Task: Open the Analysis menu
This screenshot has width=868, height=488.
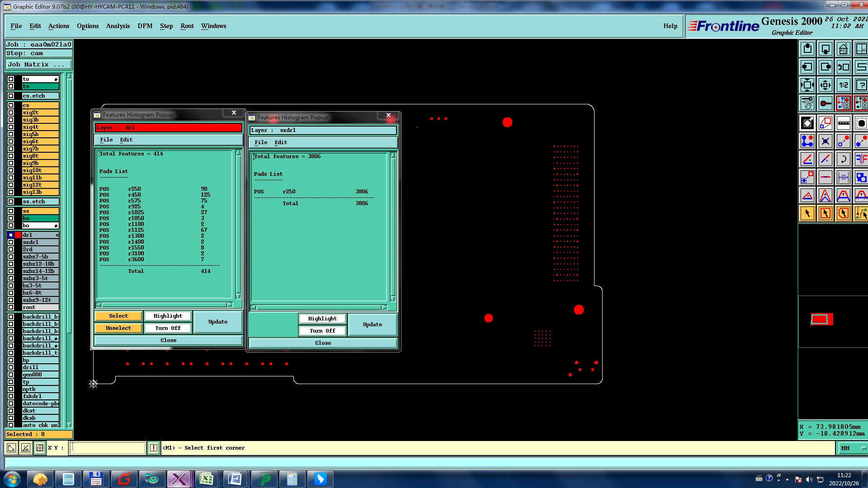Action: pos(118,26)
